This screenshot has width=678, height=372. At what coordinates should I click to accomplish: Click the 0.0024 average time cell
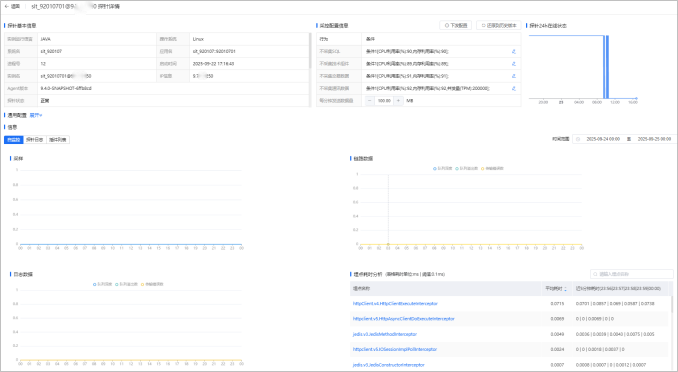pos(557,350)
